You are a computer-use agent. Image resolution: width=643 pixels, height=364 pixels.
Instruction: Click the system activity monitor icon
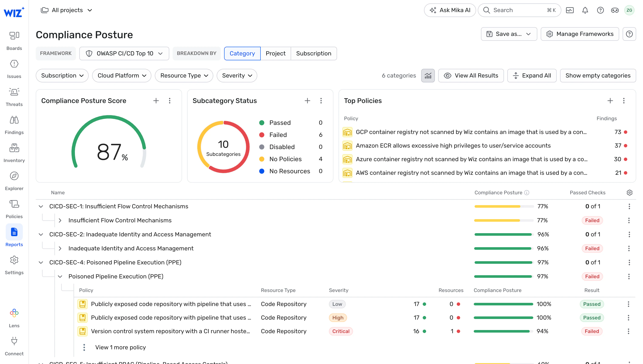[570, 10]
